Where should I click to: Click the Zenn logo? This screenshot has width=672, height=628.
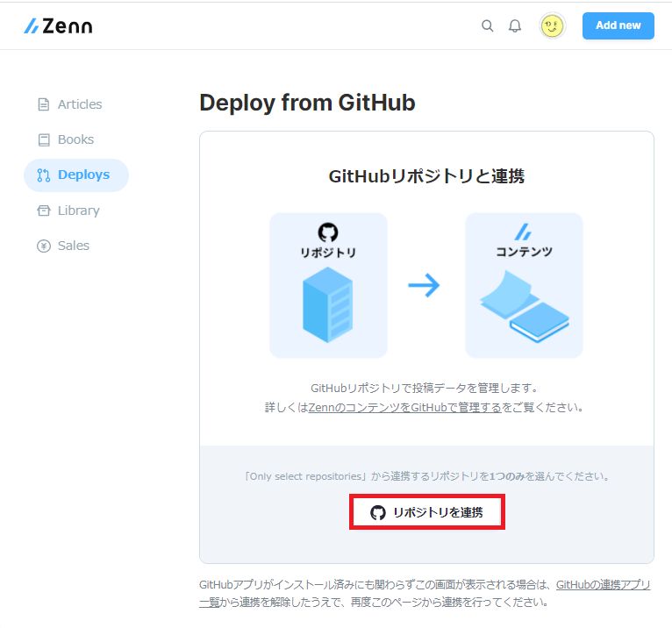[x=58, y=26]
